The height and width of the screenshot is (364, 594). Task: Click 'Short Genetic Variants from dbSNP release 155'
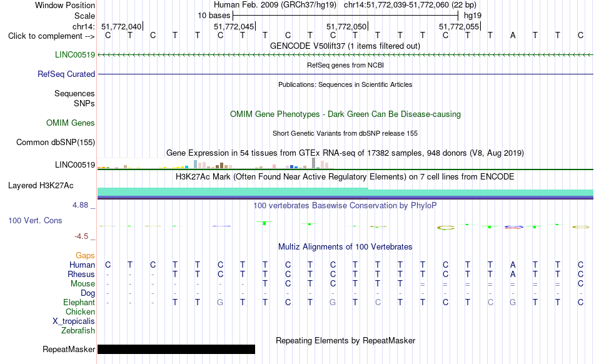click(345, 133)
